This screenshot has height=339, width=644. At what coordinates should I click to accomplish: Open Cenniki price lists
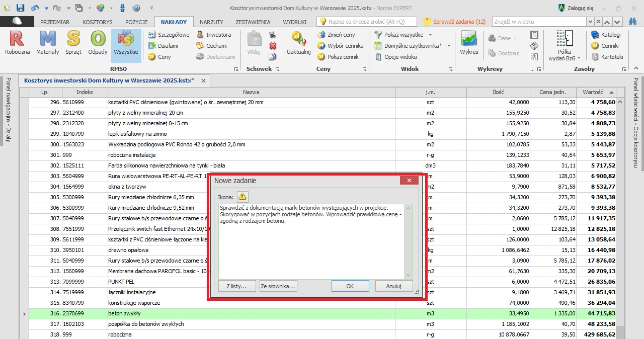tap(605, 46)
